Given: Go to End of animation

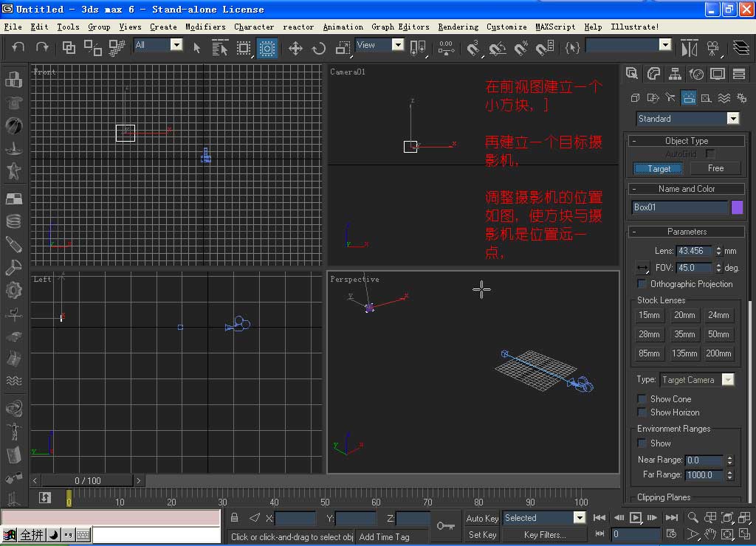Looking at the screenshot, I should click(x=671, y=517).
